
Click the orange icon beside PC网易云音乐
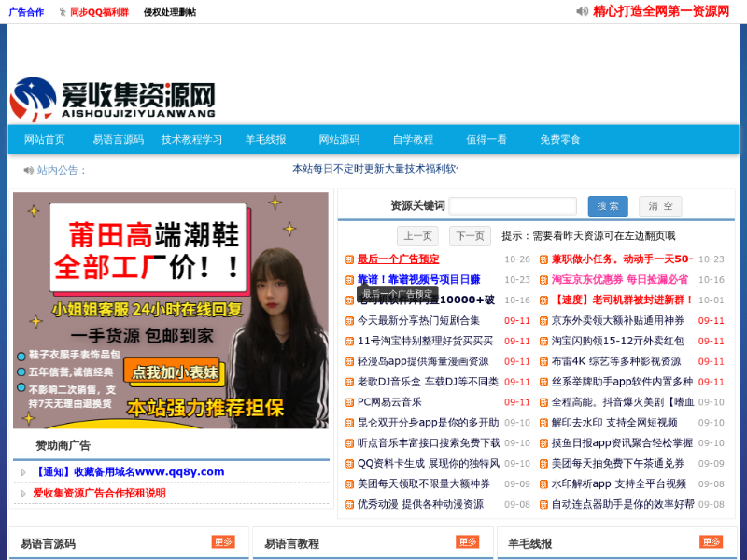[349, 402]
